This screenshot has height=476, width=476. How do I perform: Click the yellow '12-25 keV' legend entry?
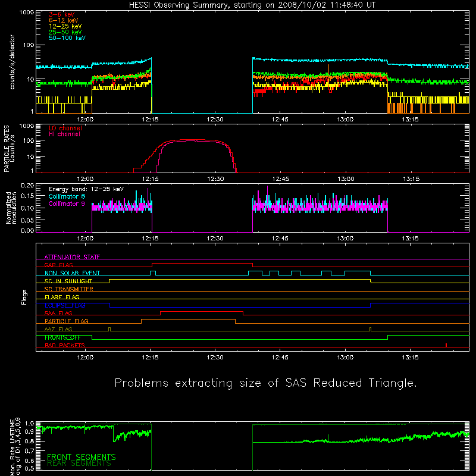point(65,26)
